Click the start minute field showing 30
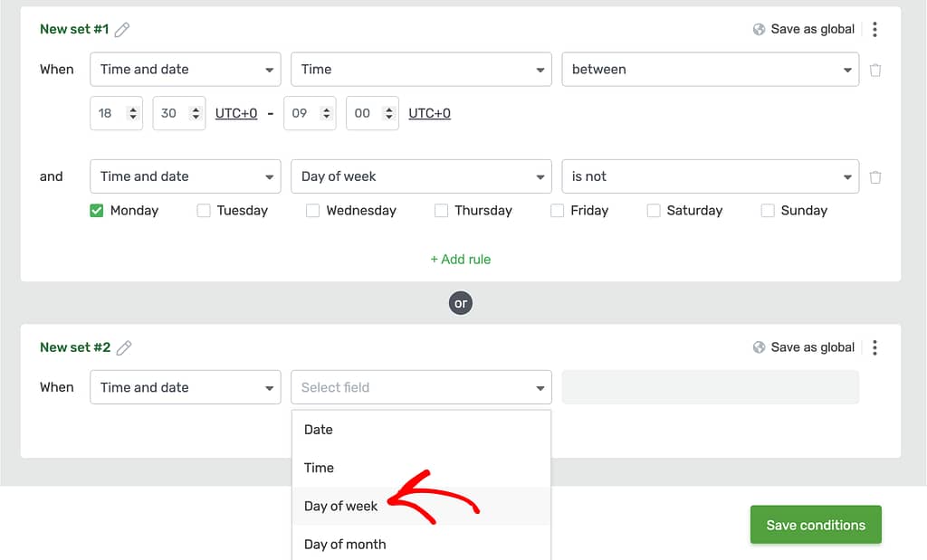The height and width of the screenshot is (560, 927). (179, 113)
